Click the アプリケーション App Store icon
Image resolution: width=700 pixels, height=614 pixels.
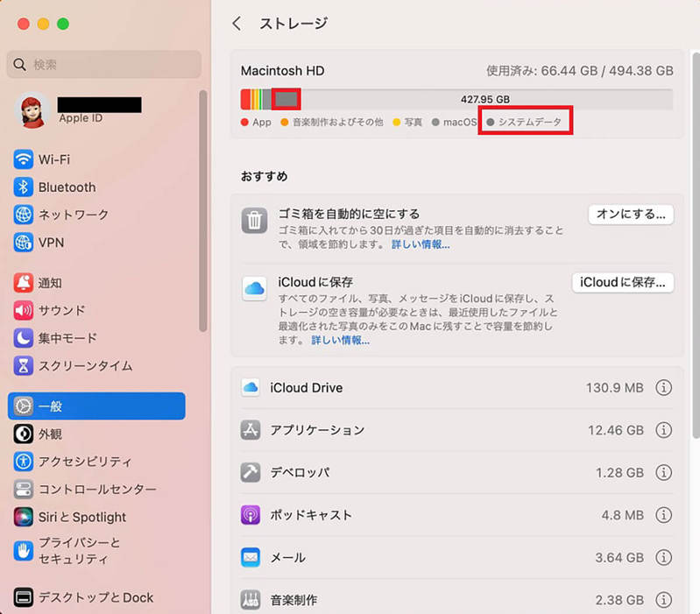(x=251, y=430)
